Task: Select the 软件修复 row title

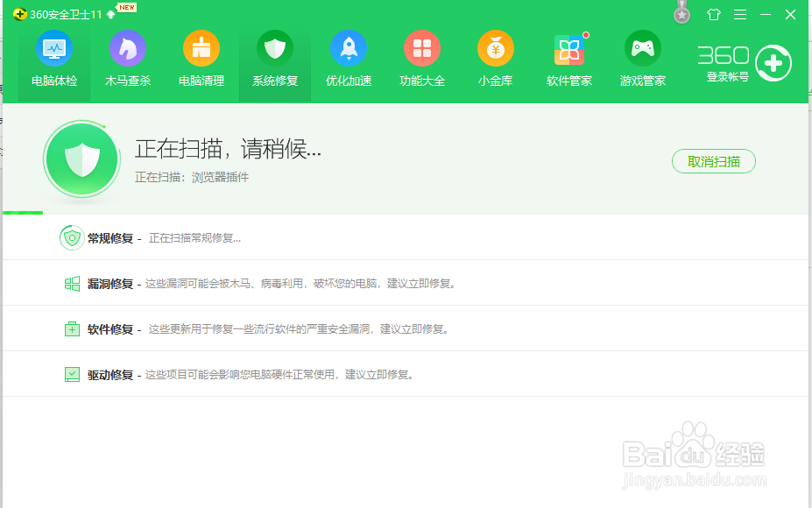Action: tap(110, 329)
